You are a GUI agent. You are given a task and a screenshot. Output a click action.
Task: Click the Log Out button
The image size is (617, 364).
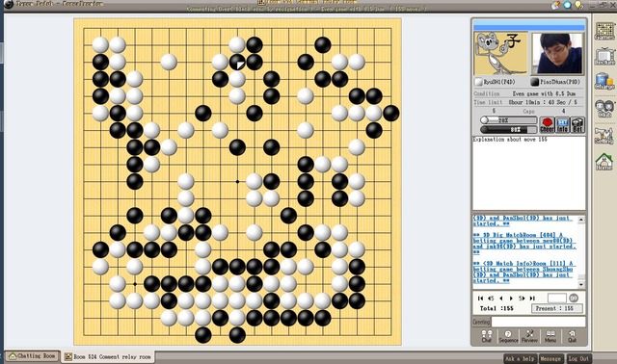point(578,358)
